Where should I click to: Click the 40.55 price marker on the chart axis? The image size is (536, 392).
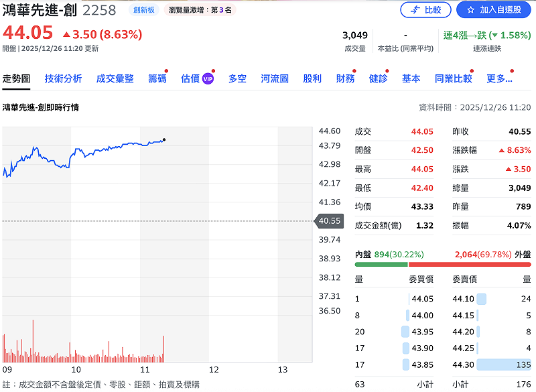point(328,220)
